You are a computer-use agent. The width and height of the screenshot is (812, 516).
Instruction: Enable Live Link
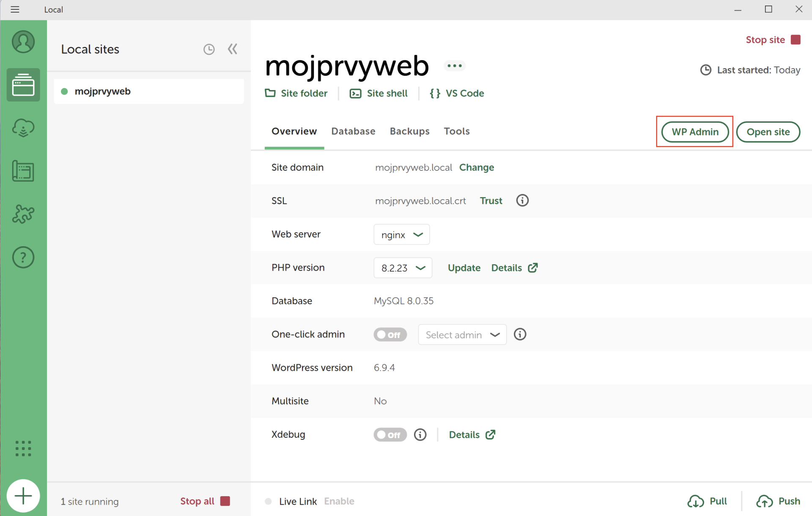coord(339,501)
